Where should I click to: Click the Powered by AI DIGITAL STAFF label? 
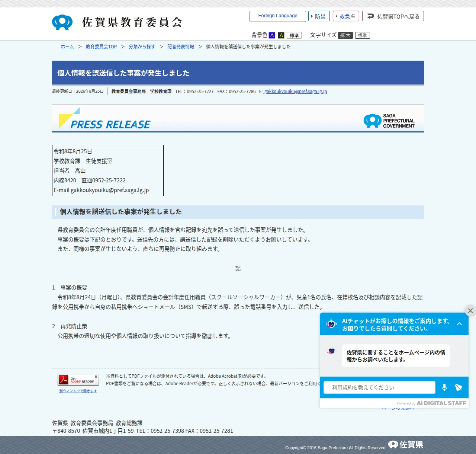pos(431,403)
